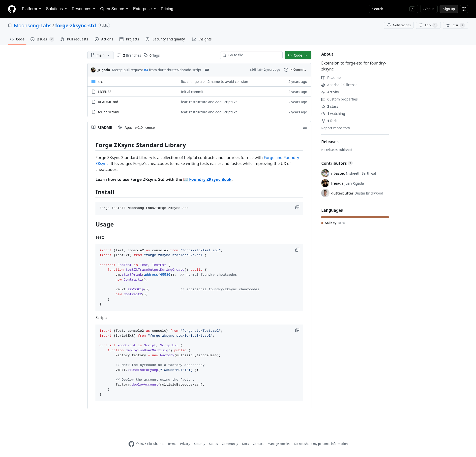Click the tags icon beside 0 Tags
The height and width of the screenshot is (457, 476).
(146, 55)
